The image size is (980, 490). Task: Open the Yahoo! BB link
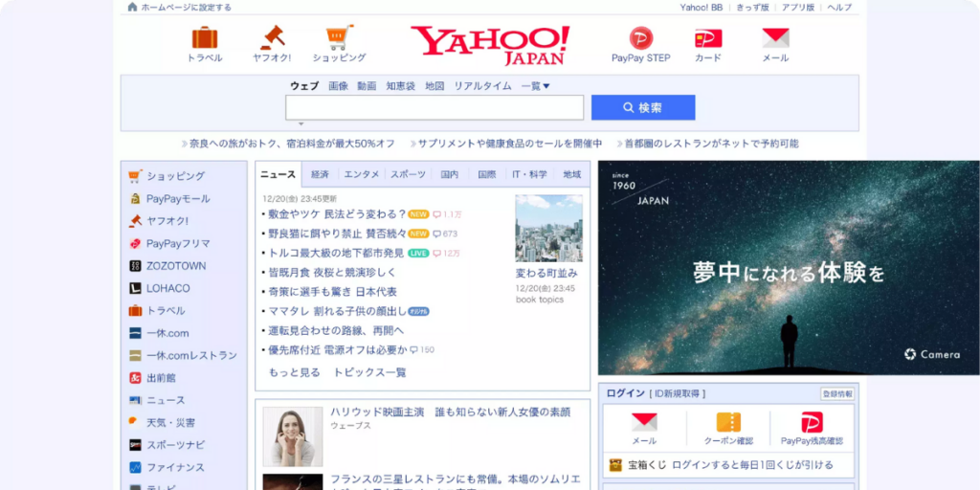pyautogui.click(x=702, y=8)
